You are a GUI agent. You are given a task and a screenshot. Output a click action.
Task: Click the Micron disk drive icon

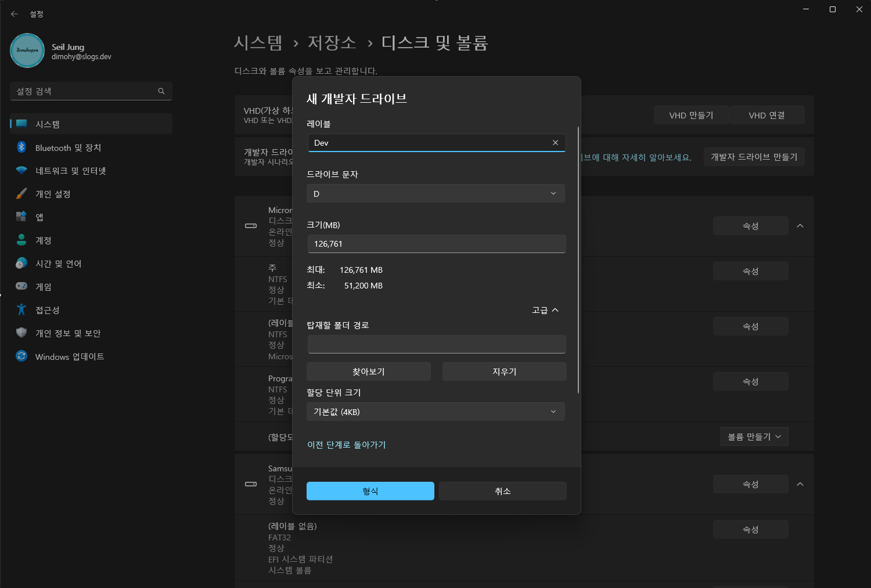click(x=251, y=226)
